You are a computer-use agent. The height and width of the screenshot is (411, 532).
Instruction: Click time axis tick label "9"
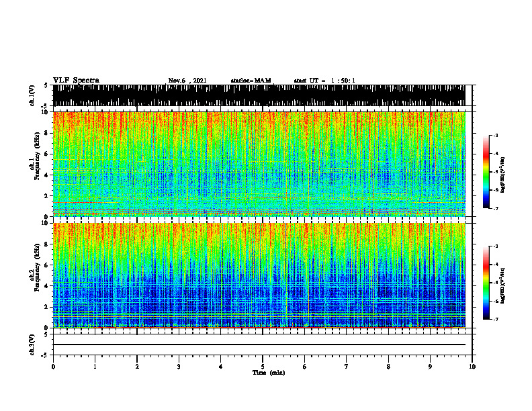(x=430, y=367)
